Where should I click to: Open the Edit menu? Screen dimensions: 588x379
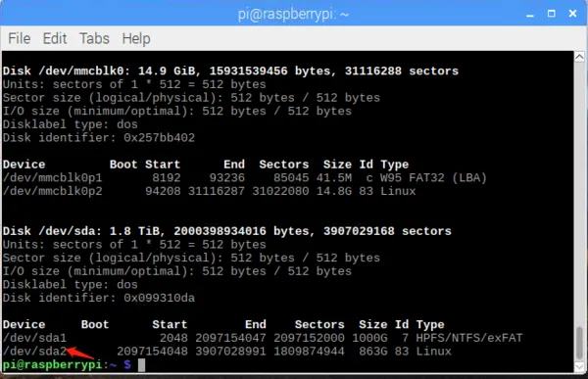(55, 38)
